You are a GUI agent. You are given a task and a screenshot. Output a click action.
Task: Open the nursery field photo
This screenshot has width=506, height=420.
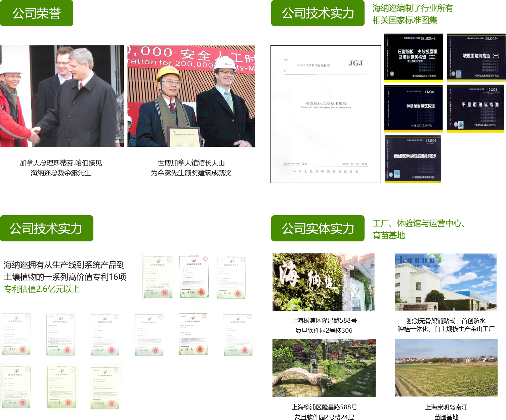446,368
